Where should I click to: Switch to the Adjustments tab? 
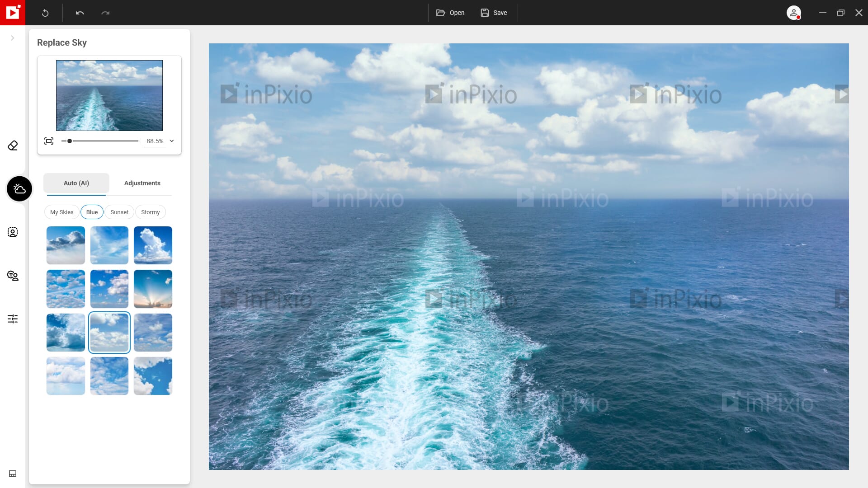142,183
